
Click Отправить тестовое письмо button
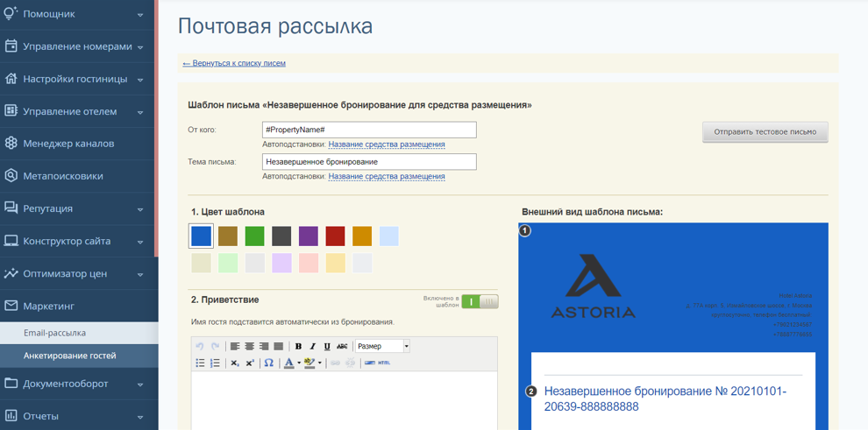[765, 132]
